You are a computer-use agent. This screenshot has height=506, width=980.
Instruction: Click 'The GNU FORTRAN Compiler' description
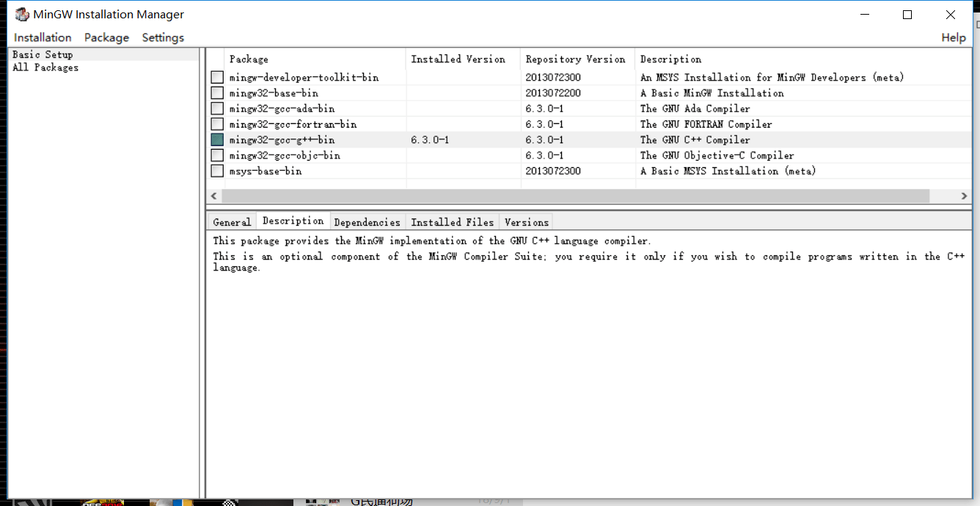706,125
